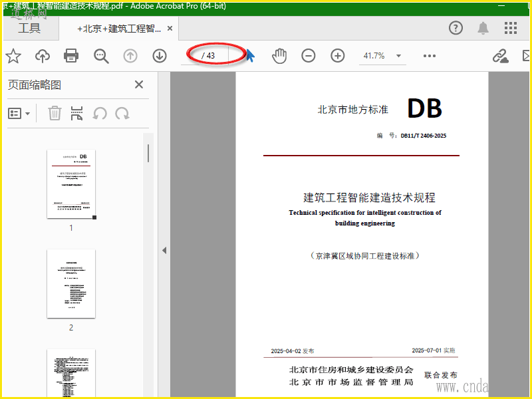532x399 pixels.
Task: Click the standard number DB11/T 2406-2025
Action: [424, 136]
